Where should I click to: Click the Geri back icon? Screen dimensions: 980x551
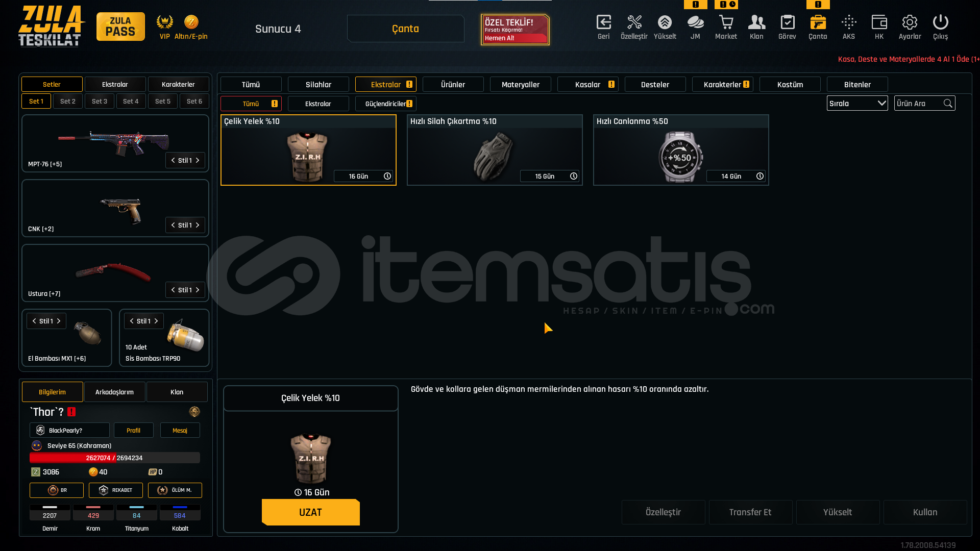coord(603,22)
